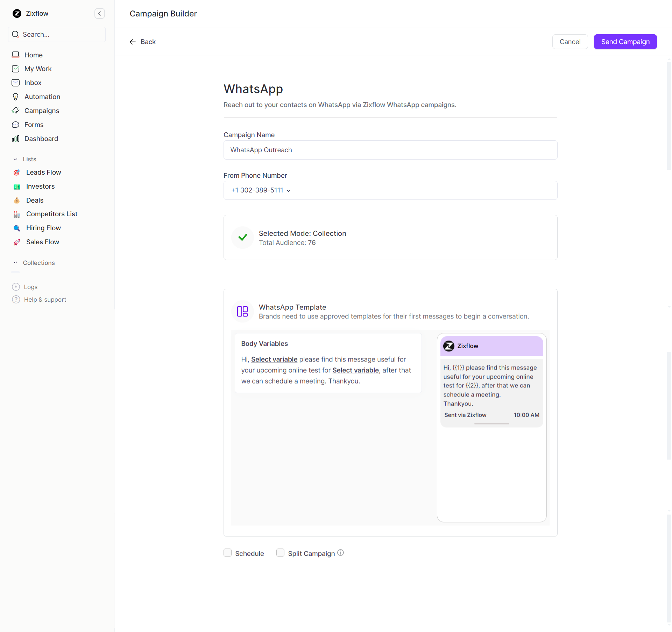Click the Zixflow logo icon
This screenshot has height=632, width=672.
pos(17,14)
